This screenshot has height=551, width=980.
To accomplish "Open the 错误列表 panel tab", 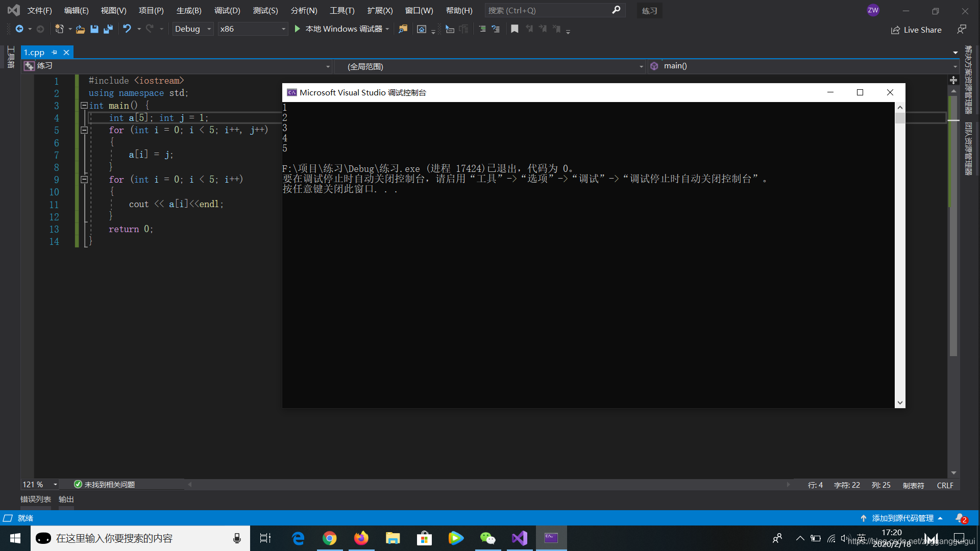I will point(36,499).
